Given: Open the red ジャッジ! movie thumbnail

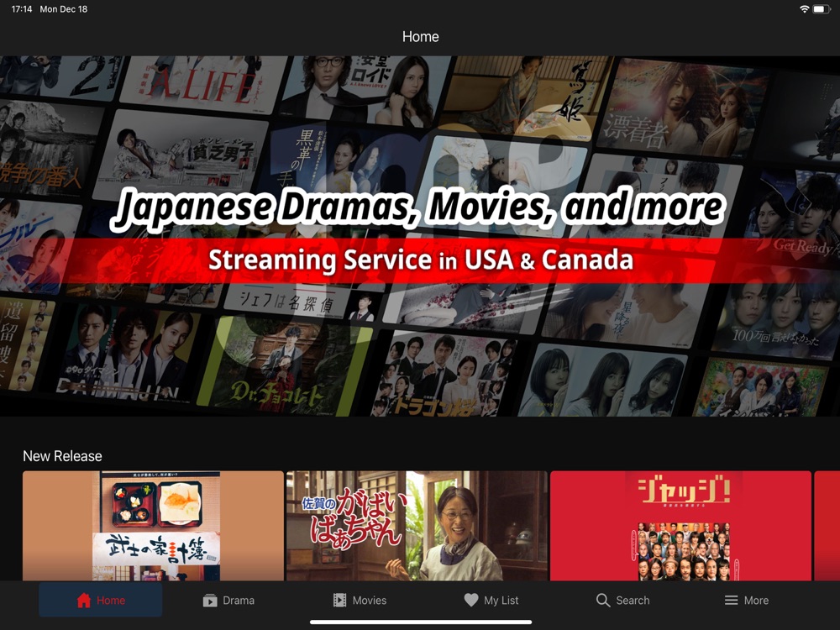Looking at the screenshot, I should pyautogui.click(x=680, y=526).
